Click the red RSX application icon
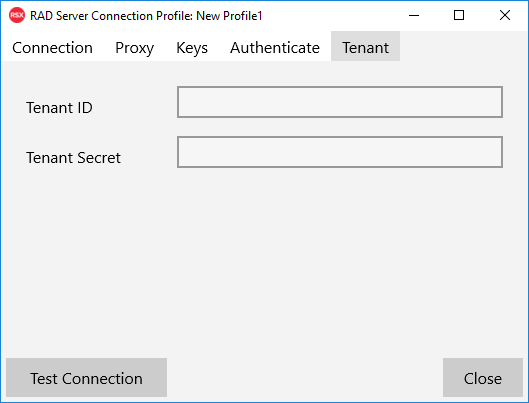This screenshot has height=403, width=529. tap(17, 16)
